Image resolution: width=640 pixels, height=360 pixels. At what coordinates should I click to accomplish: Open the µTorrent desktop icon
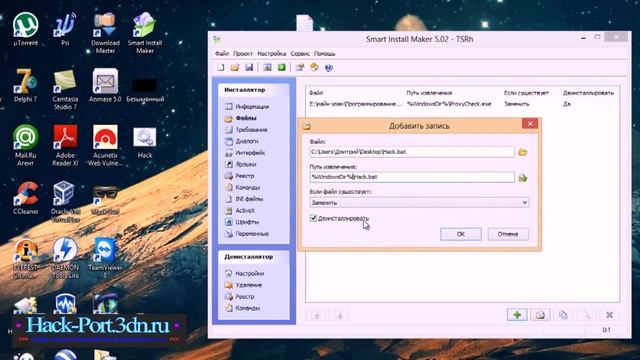(25, 29)
